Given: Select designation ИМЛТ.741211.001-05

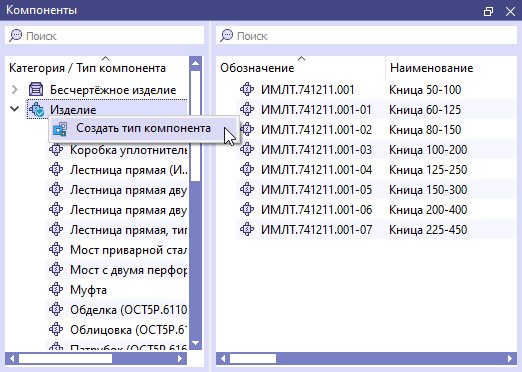Looking at the screenshot, I should [316, 190].
